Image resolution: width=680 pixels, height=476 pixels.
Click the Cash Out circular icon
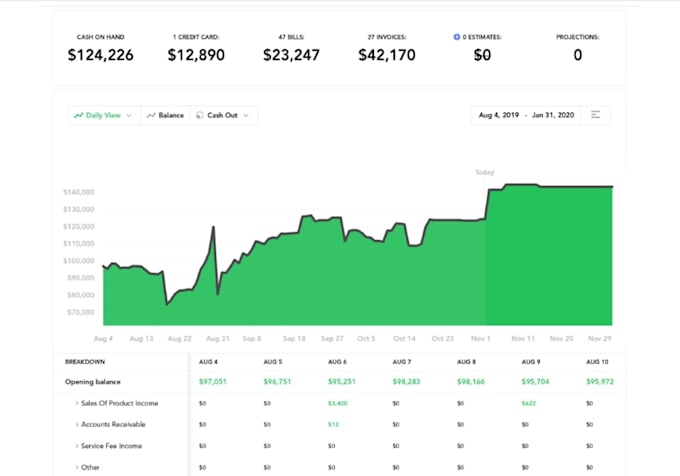point(199,115)
